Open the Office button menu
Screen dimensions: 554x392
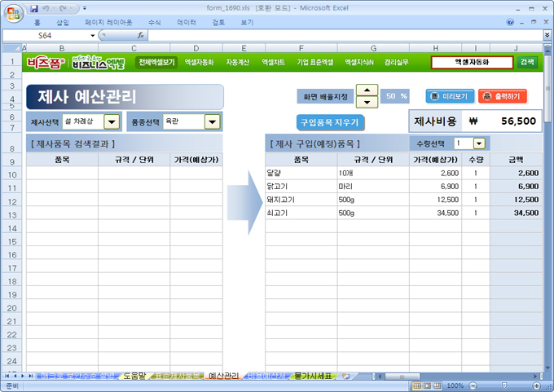tap(13, 13)
